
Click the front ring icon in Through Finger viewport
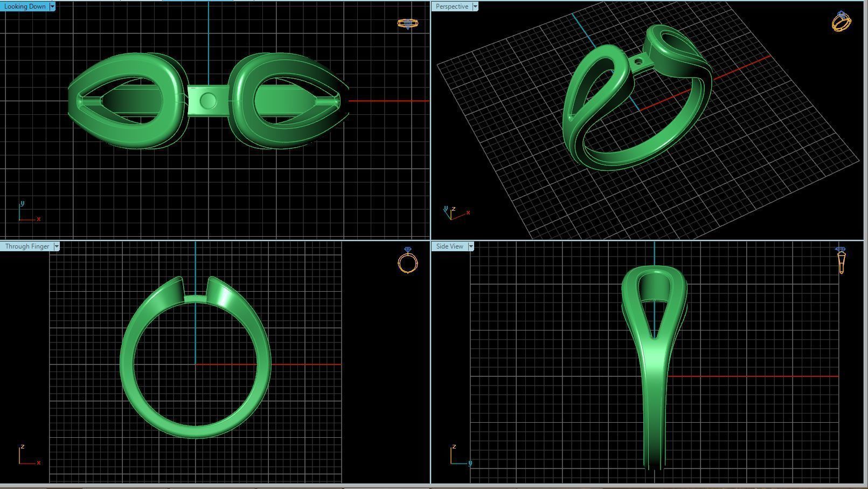(x=408, y=260)
